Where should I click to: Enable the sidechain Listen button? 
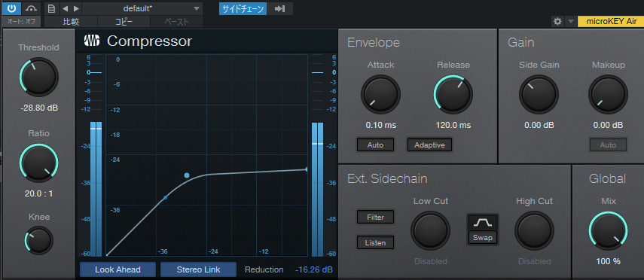(x=375, y=242)
